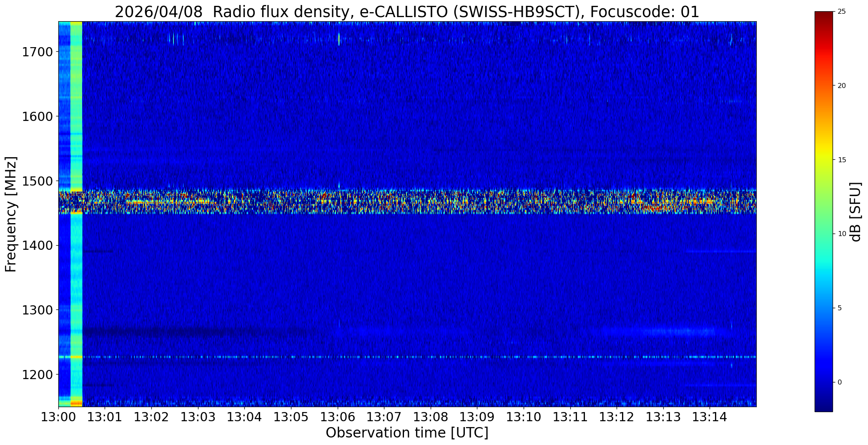Image resolution: width=868 pixels, height=445 pixels.
Task: Click the colorbar tick label 15
Action: [842, 160]
